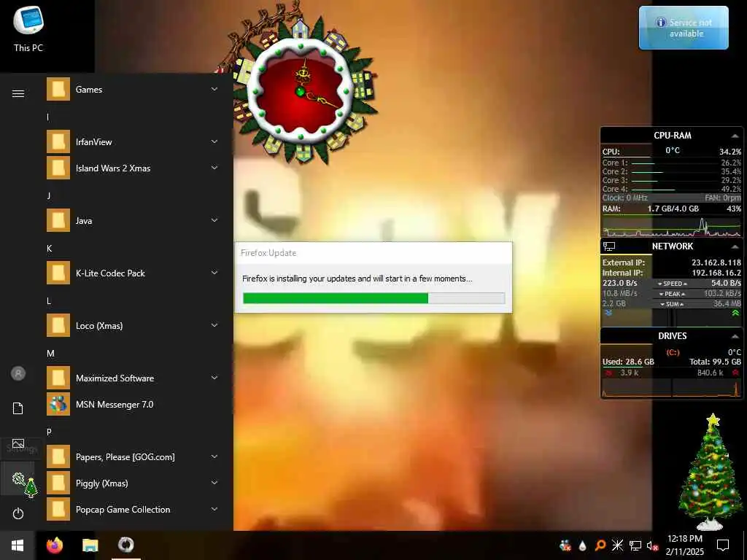Jump to letter L section header
Screen dimensions: 747x560
click(x=49, y=301)
